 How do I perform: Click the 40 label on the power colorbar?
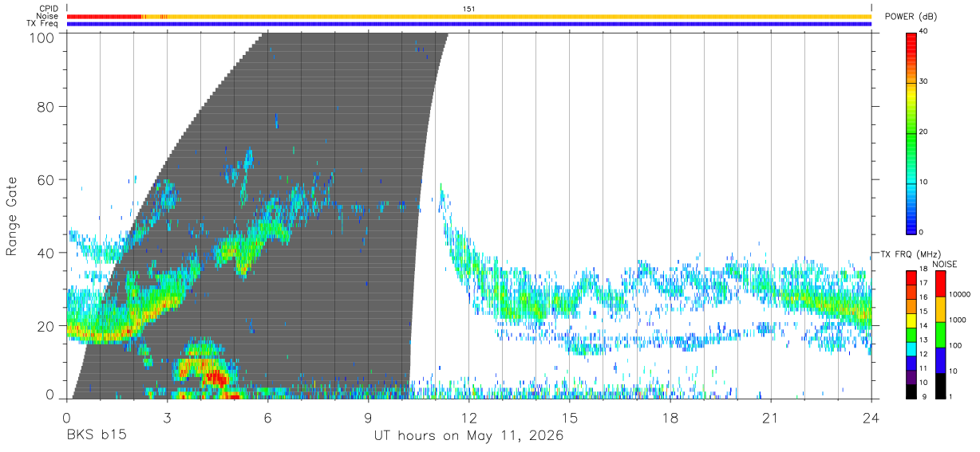[924, 32]
